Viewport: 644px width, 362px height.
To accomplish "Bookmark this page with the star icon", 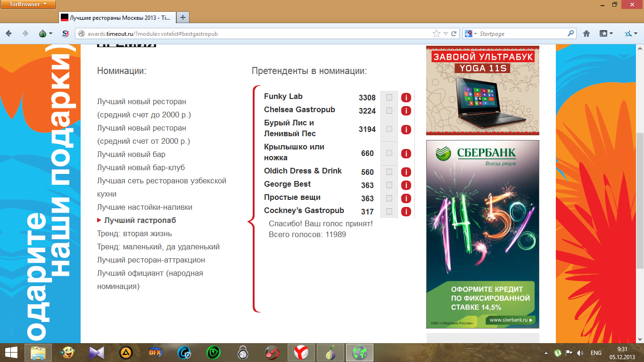I will [437, 34].
